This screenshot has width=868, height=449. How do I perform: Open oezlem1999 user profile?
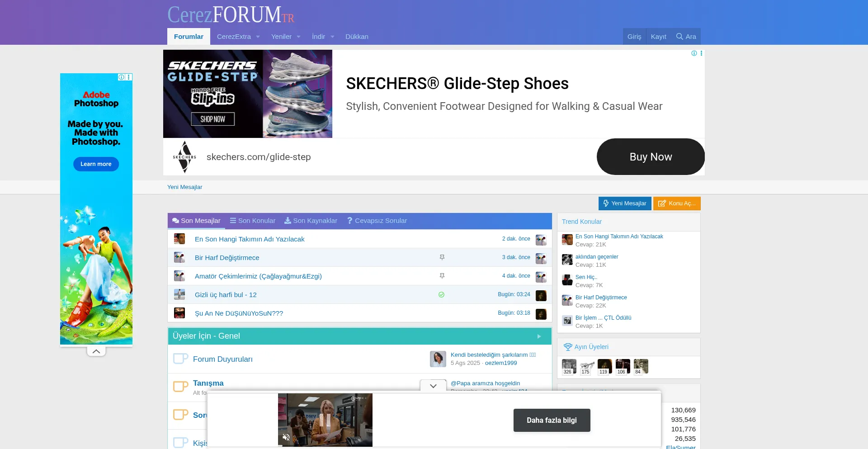point(501,363)
